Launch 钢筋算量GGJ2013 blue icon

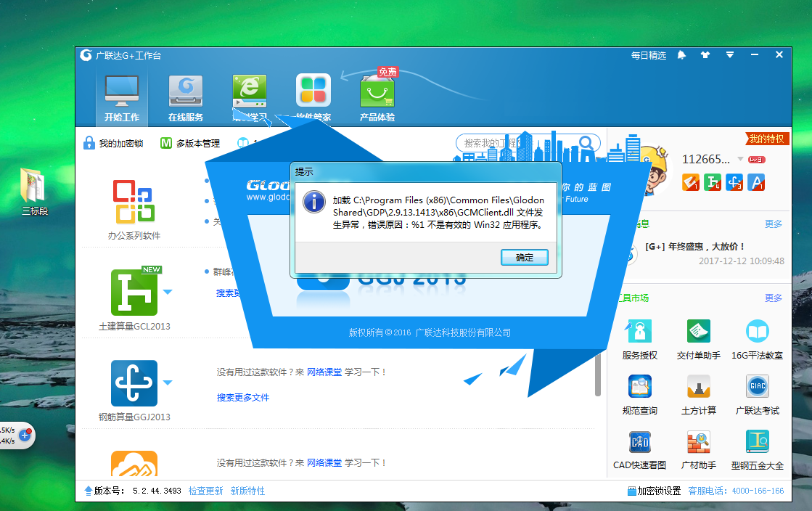pos(134,383)
